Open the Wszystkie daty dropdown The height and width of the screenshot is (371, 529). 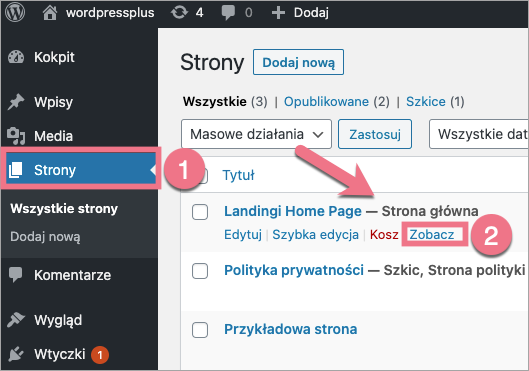(479, 134)
